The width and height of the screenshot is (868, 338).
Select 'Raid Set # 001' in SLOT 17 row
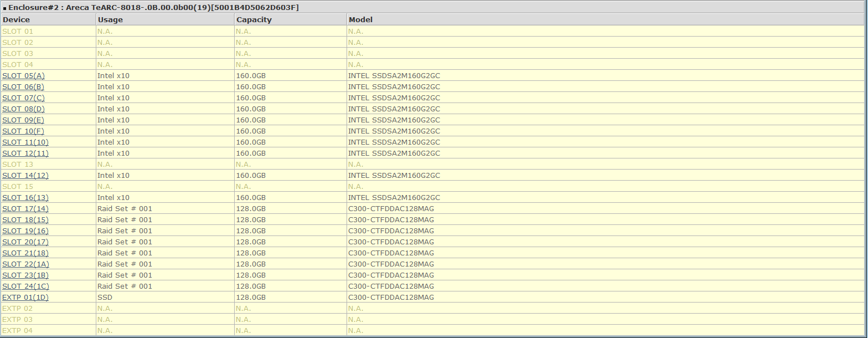coord(125,208)
